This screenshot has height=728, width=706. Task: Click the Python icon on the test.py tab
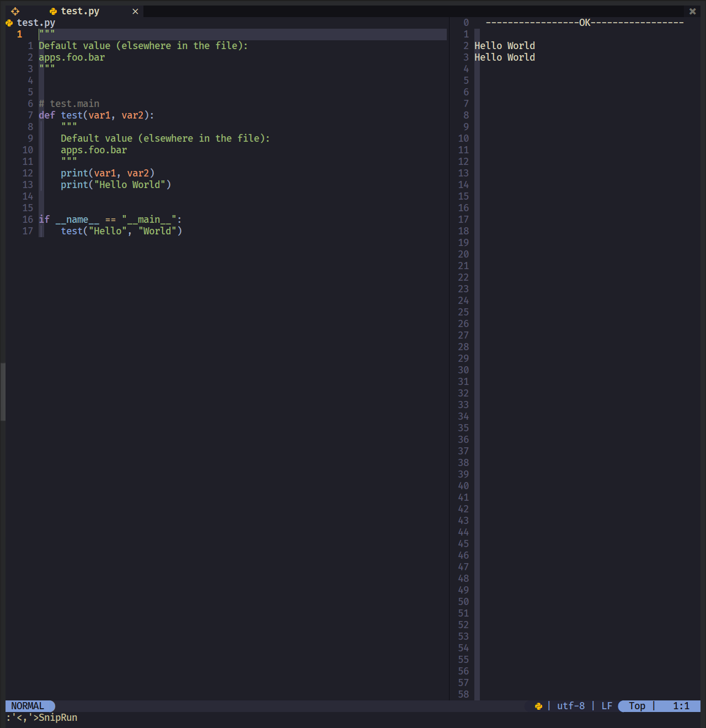(53, 11)
